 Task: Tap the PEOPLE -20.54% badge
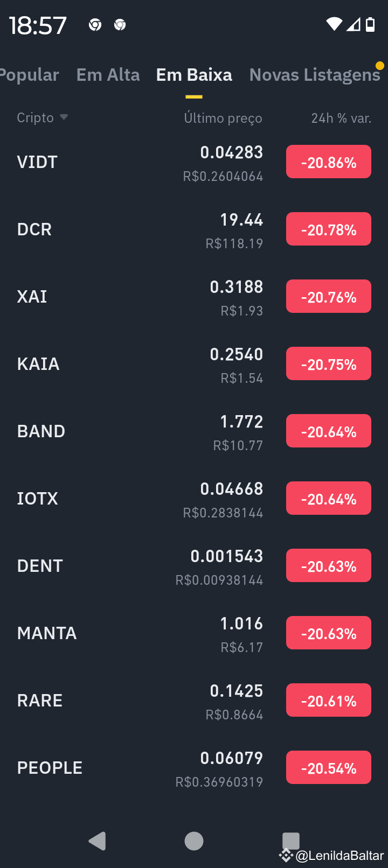click(x=329, y=767)
